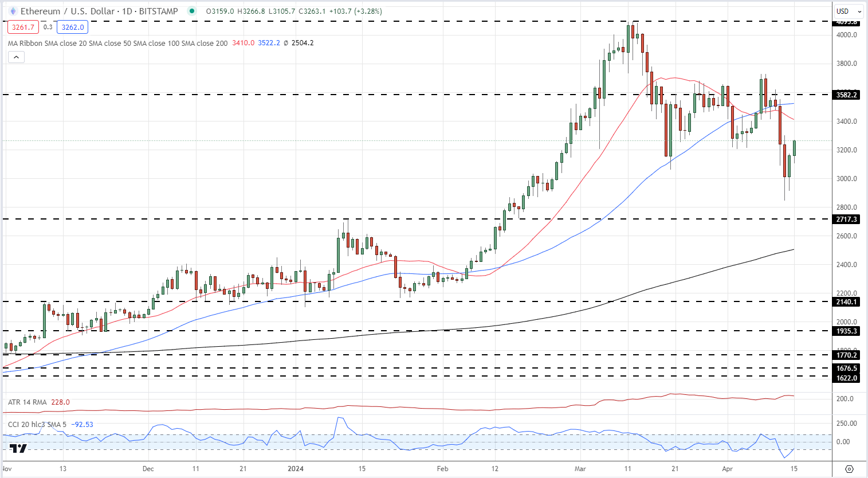Click the 2504.2 SMA 200 value

coord(303,43)
